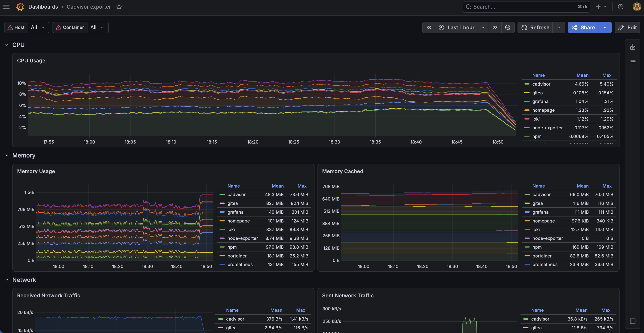
Task: Sort CPU Usage legend by Max
Action: pyautogui.click(x=607, y=75)
